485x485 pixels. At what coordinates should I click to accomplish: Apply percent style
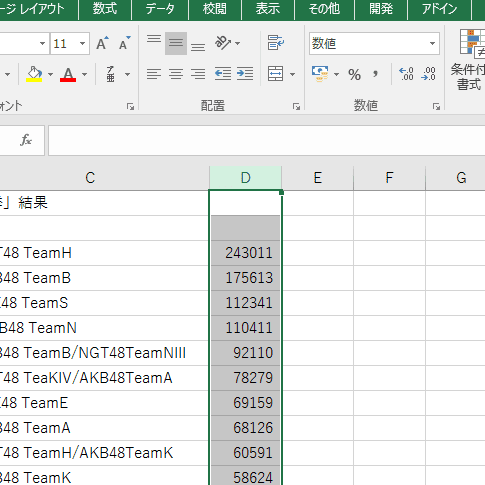tap(354, 74)
